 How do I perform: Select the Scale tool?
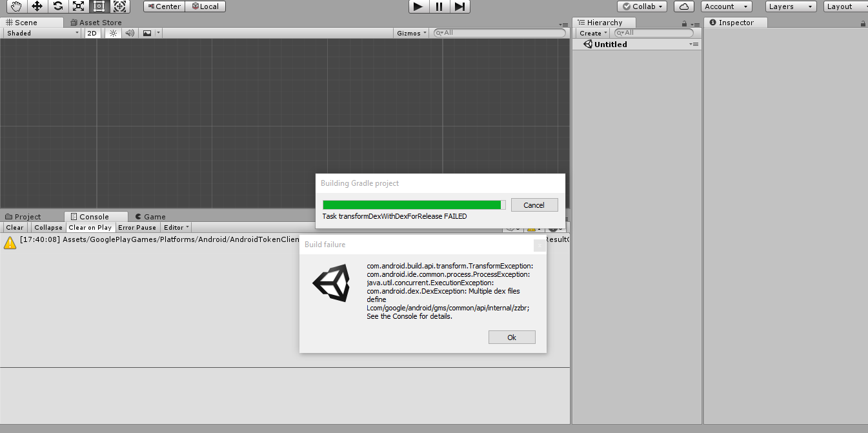point(79,6)
